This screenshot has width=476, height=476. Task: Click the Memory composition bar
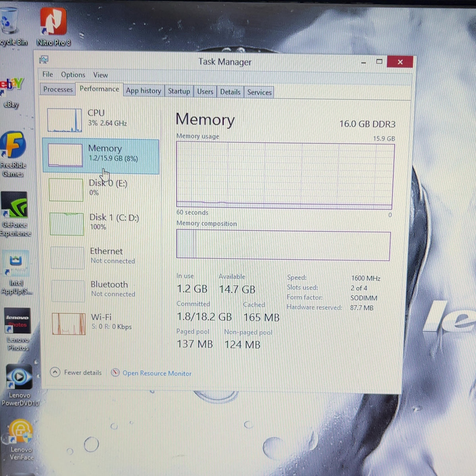[x=283, y=246]
